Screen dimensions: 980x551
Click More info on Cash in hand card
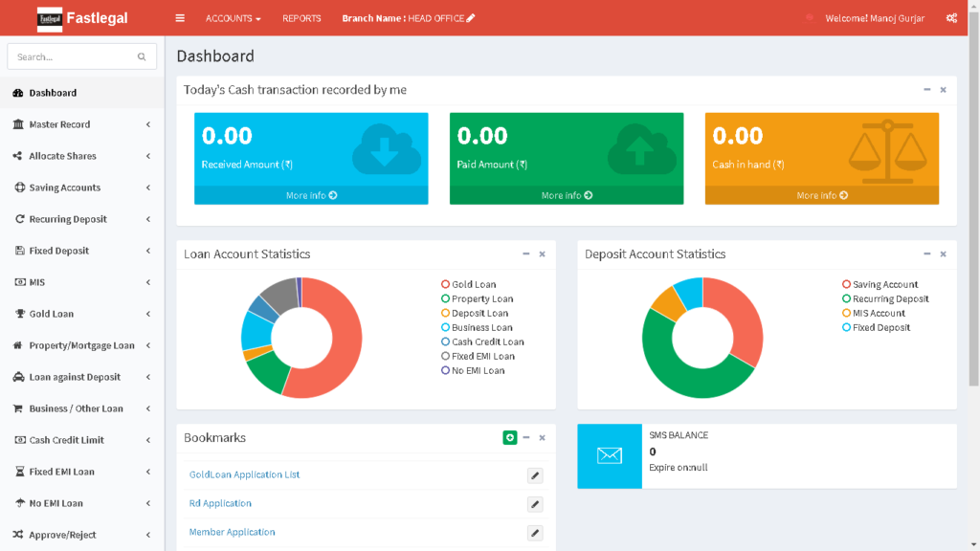coord(821,195)
